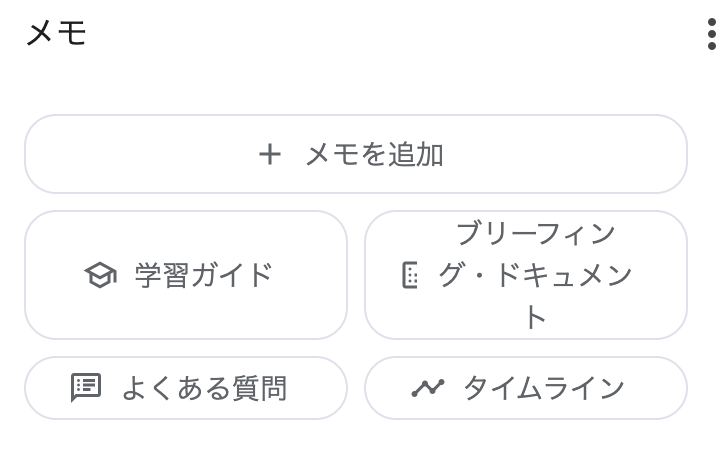Click the メモ panel heading
This screenshot has height=450, width=724.
[56, 33]
